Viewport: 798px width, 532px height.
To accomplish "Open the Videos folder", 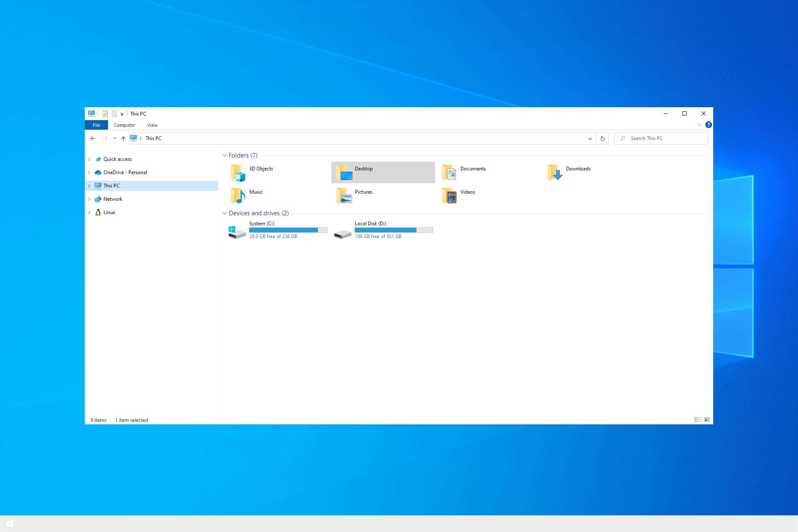I will click(467, 195).
